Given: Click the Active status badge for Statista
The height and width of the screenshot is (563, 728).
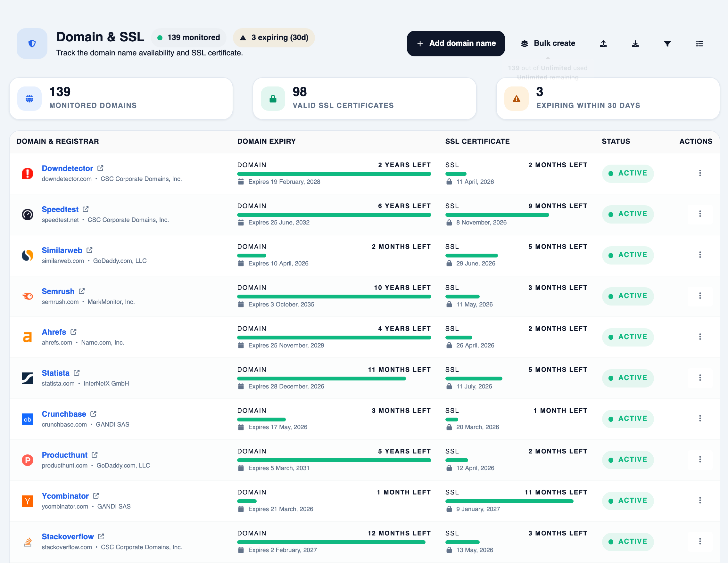Looking at the screenshot, I should click(628, 378).
